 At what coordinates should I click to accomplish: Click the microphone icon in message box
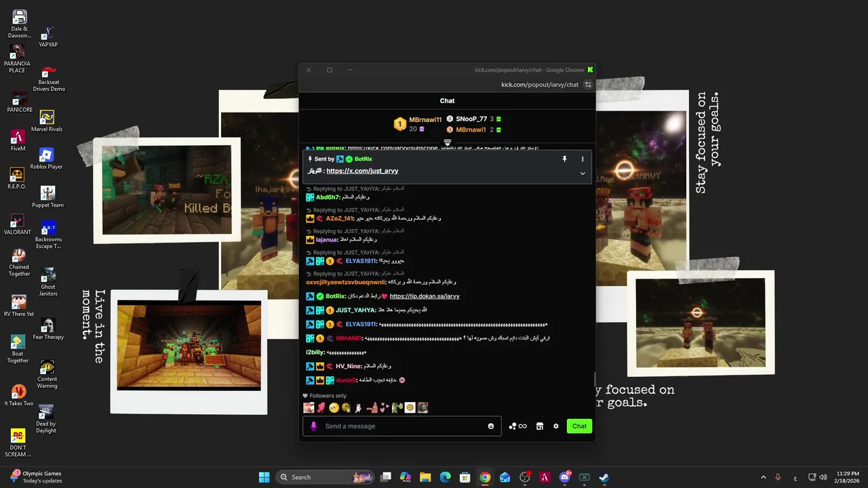pos(313,426)
